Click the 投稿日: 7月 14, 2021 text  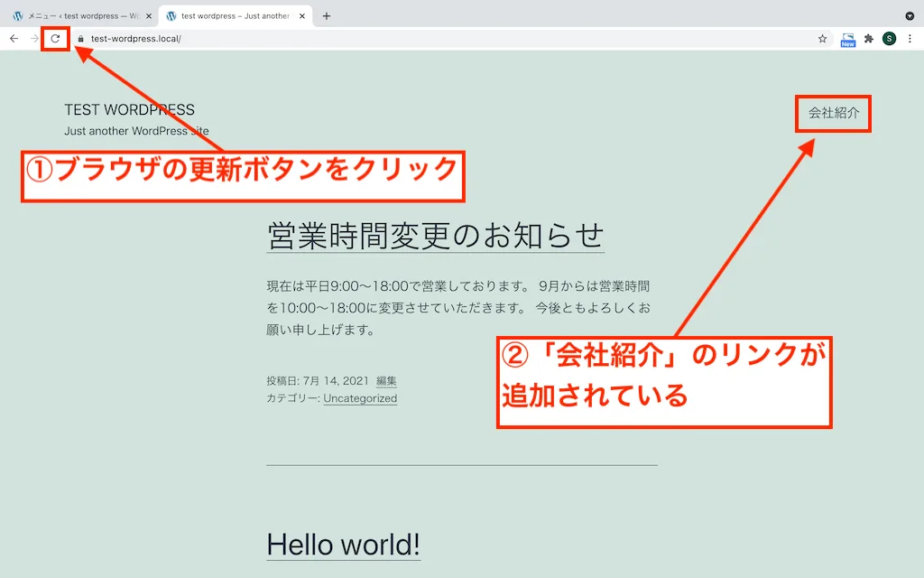tap(318, 381)
